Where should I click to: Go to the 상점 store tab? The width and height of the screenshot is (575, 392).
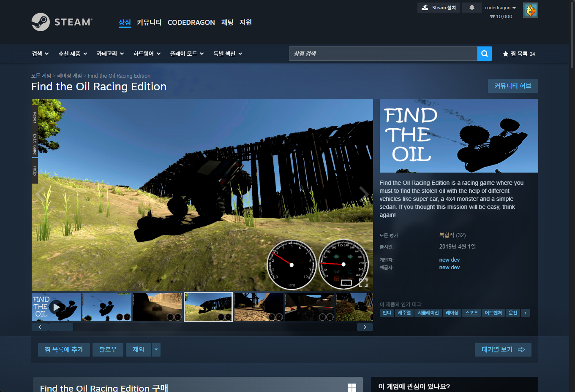(x=125, y=22)
